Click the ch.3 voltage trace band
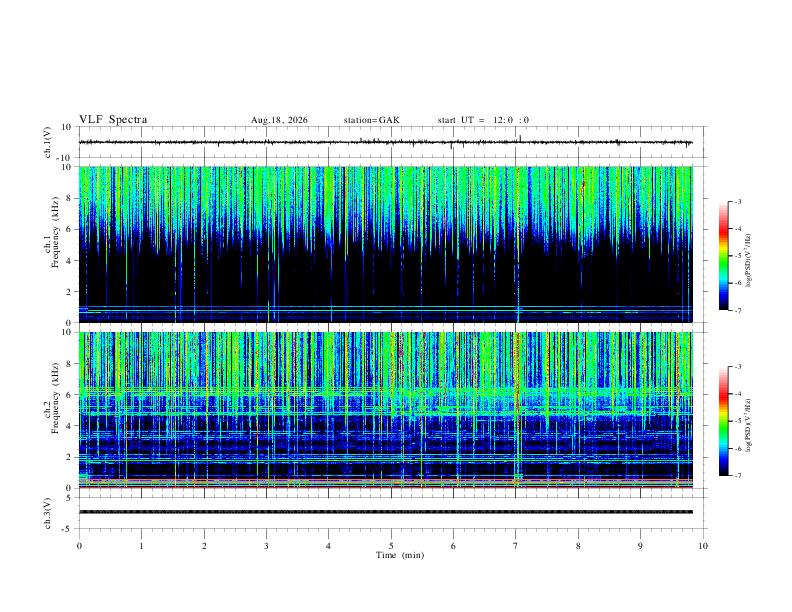The image size is (792, 612). click(385, 512)
